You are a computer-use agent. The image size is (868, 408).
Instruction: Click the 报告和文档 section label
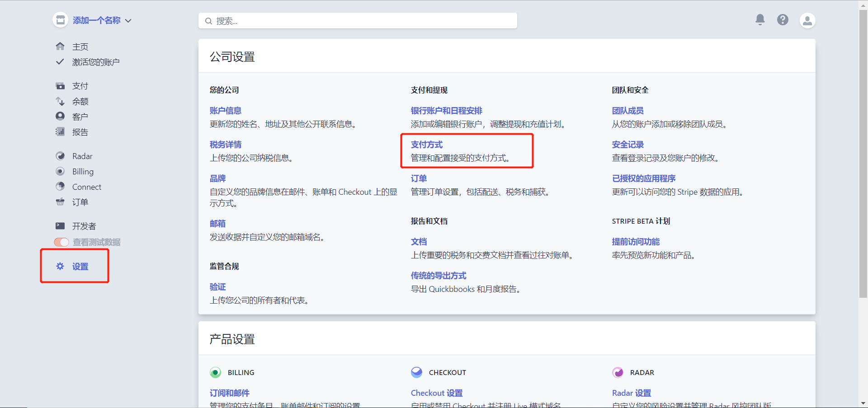pyautogui.click(x=429, y=221)
